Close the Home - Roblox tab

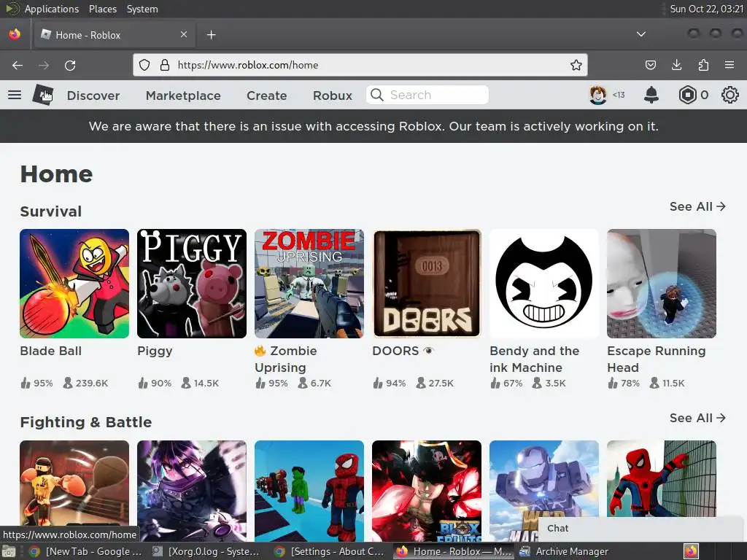(x=184, y=34)
